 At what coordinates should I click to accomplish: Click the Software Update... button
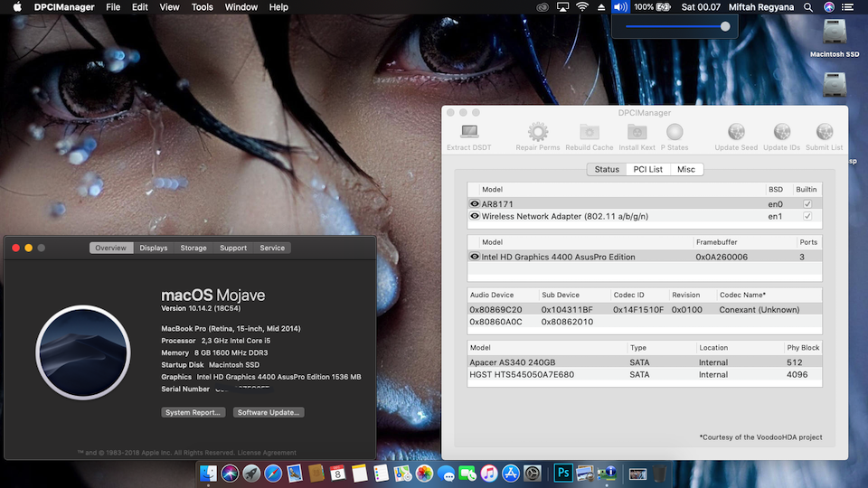[269, 412]
